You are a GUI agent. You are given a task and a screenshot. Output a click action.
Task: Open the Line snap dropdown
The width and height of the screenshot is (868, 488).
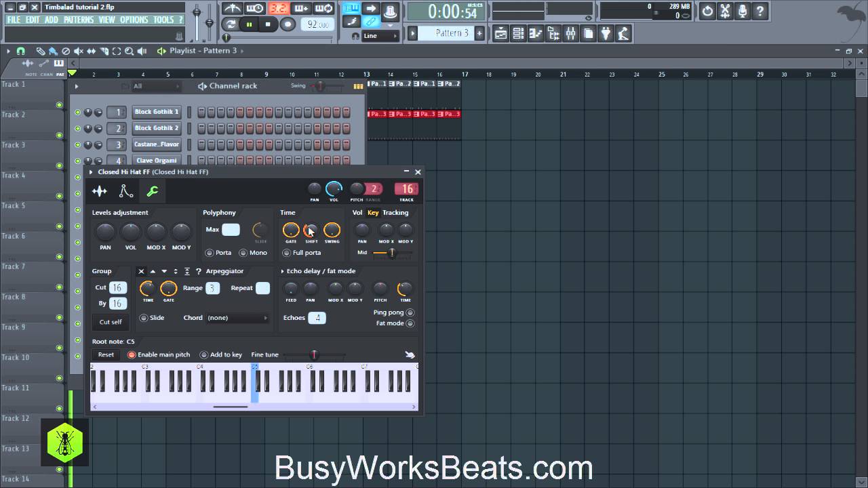click(380, 36)
